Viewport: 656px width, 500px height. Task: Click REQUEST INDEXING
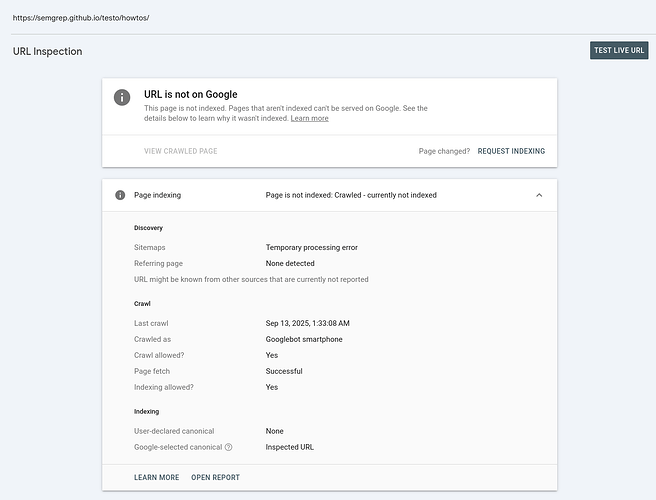(x=511, y=151)
